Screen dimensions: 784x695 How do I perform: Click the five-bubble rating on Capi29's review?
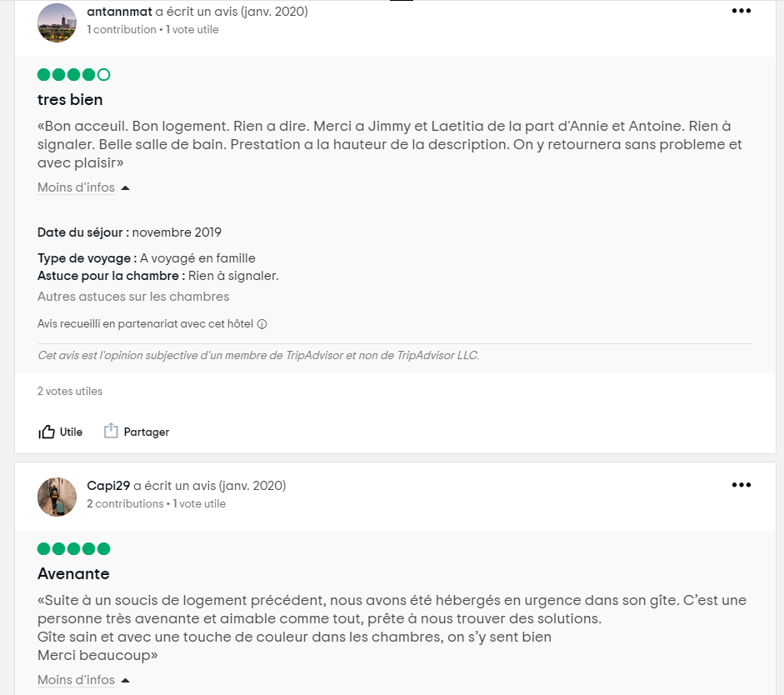[x=73, y=549]
